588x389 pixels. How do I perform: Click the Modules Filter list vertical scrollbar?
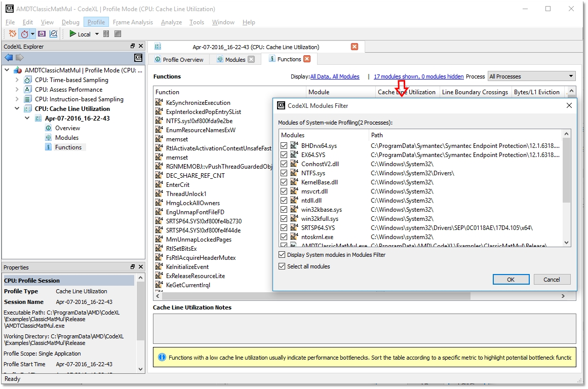(x=566, y=170)
